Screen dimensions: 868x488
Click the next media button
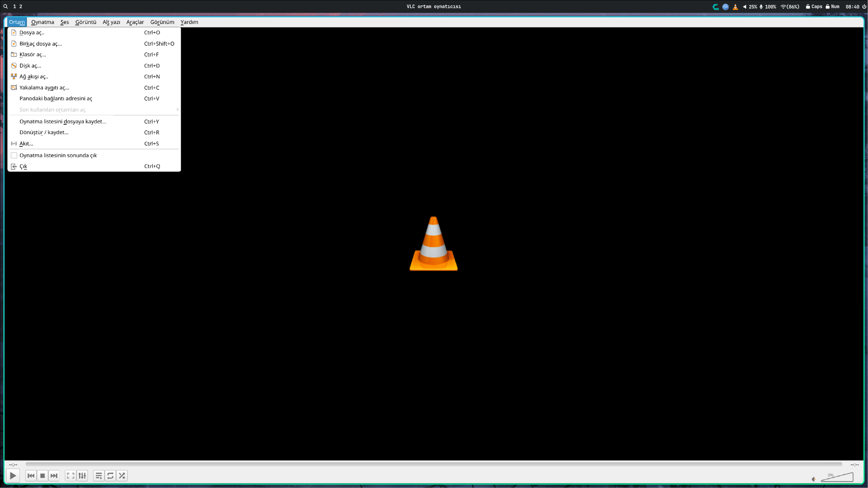pos(54,476)
